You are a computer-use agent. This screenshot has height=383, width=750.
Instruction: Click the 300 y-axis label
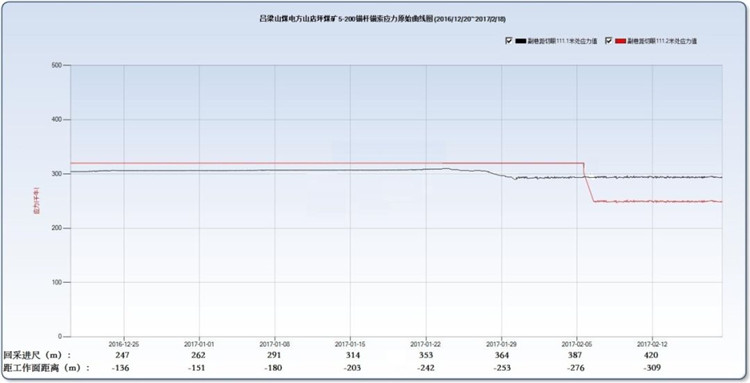[57, 174]
